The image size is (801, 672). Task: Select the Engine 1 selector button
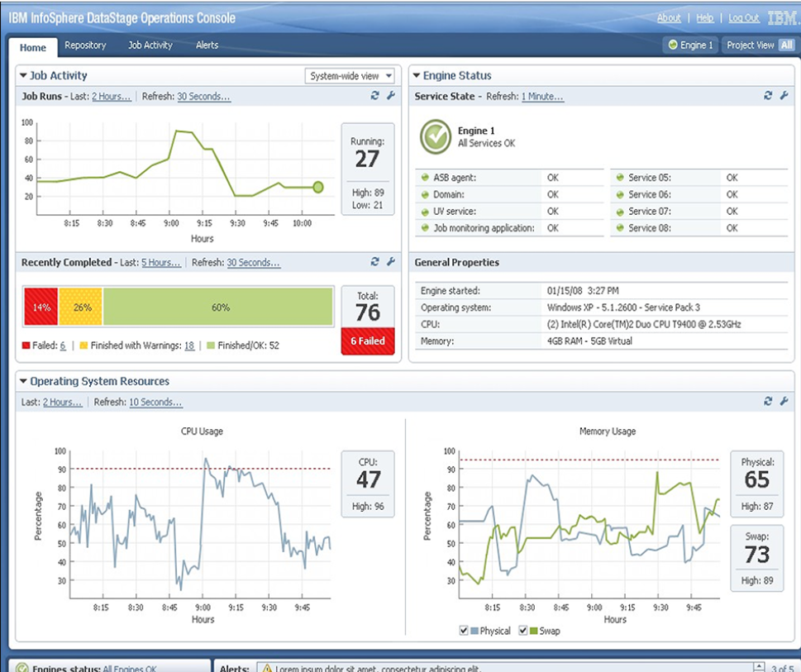pyautogui.click(x=691, y=45)
